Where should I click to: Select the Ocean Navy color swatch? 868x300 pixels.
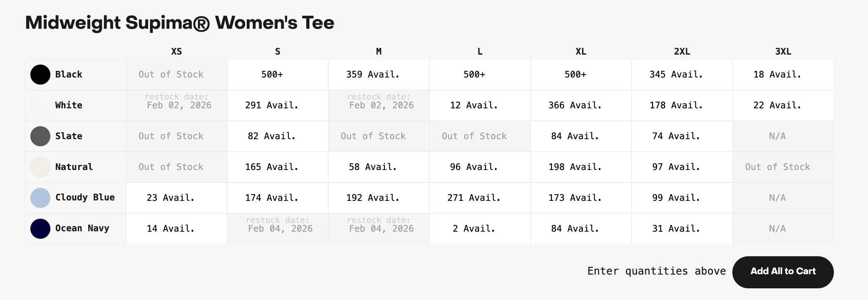click(x=40, y=229)
